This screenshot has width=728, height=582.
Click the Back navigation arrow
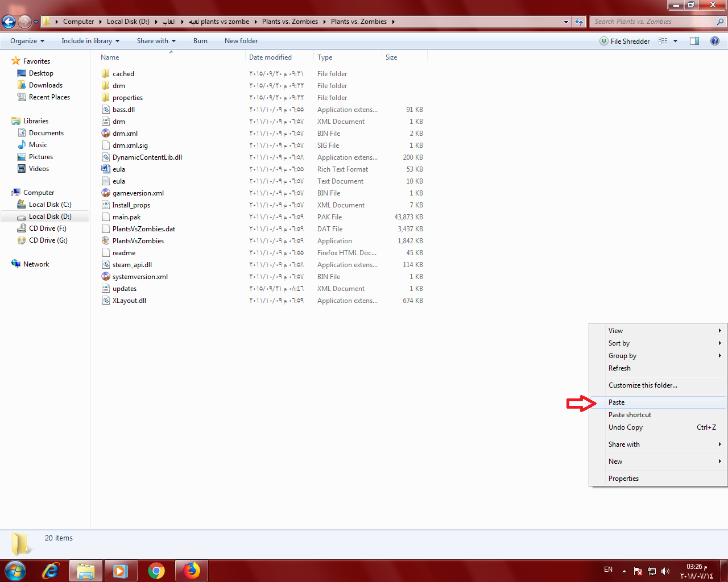tap(9, 22)
